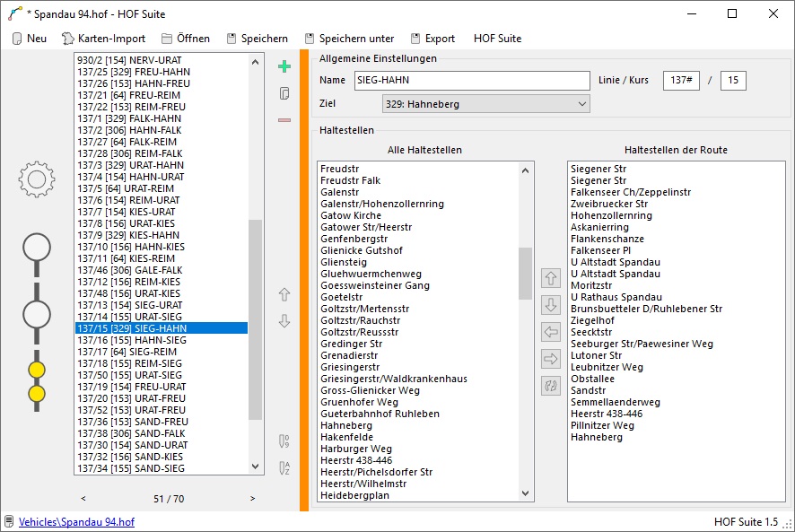Select route 137/16 [155] HAHN-SIEG in list
795x532 pixels.
132,340
